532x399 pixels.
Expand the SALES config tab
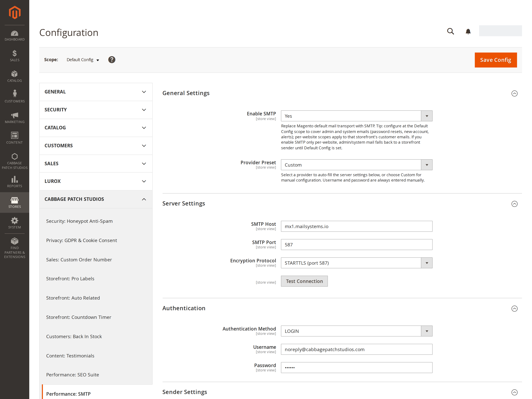96,164
